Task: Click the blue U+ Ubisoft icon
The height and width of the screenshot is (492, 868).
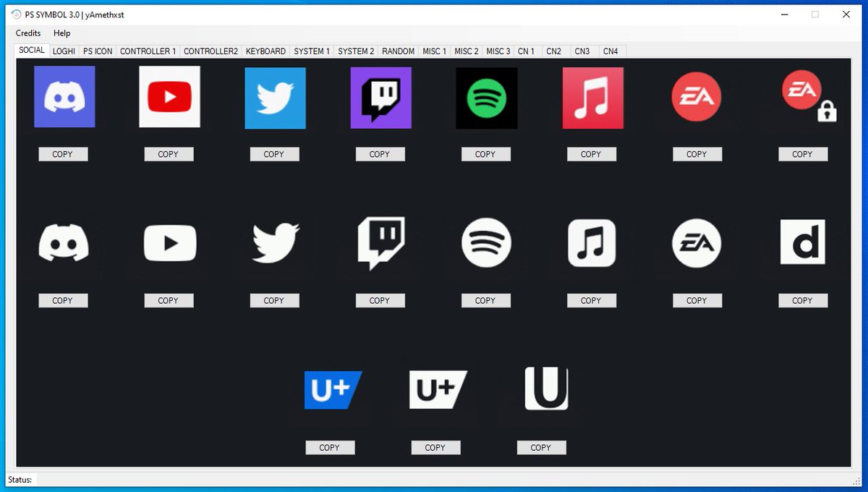Action: pos(333,390)
